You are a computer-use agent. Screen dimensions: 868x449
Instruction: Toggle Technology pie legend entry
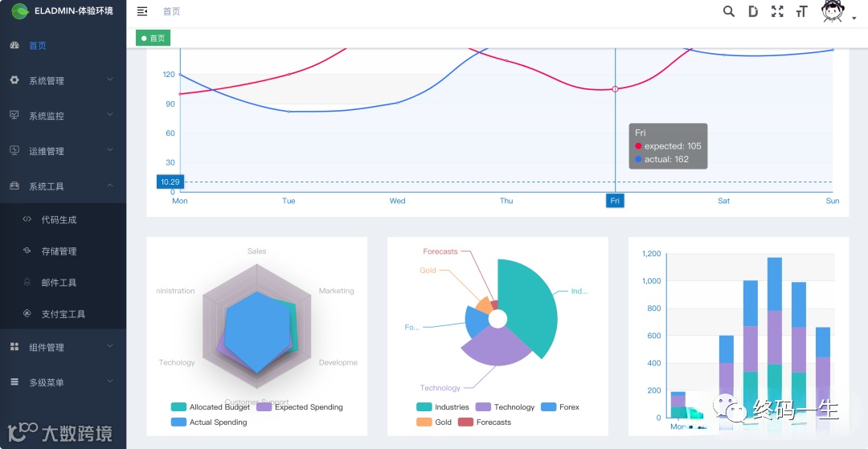click(x=505, y=407)
